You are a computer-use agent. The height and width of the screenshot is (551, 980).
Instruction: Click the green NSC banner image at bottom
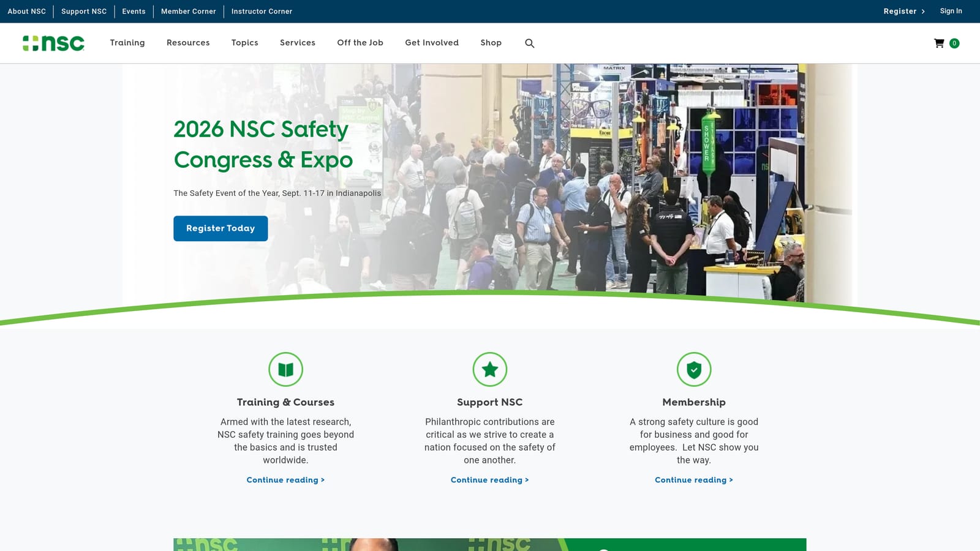click(x=490, y=544)
